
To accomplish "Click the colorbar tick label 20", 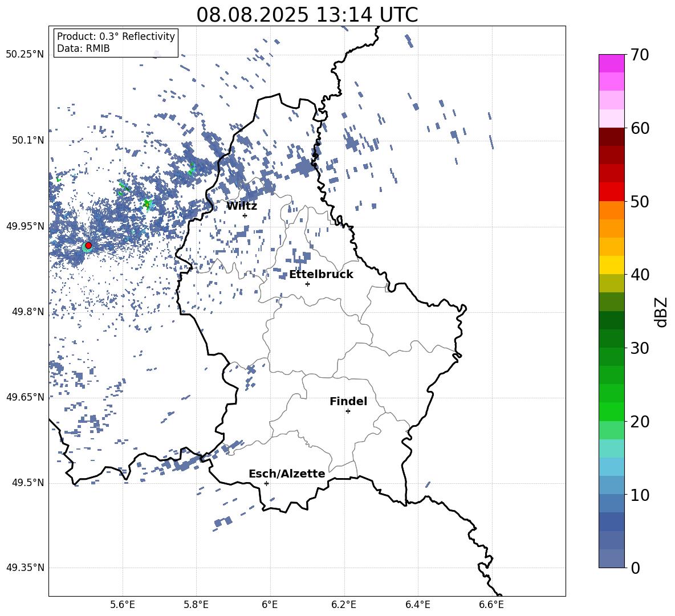I will 640,422.
